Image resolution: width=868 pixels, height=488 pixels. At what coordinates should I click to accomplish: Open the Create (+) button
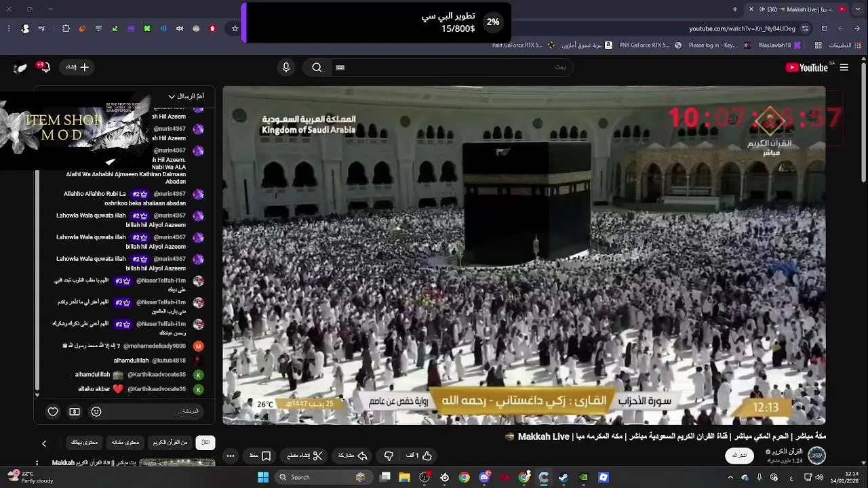pyautogui.click(x=77, y=67)
